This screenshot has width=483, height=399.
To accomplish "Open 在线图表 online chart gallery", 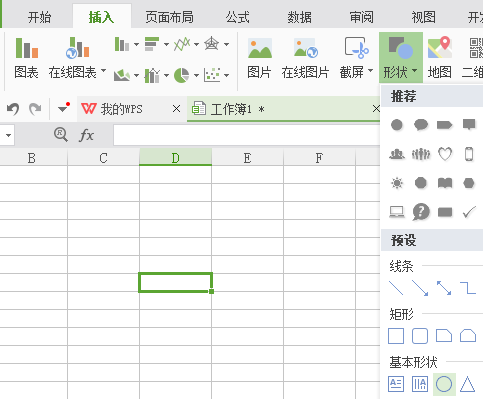I will 77,59.
